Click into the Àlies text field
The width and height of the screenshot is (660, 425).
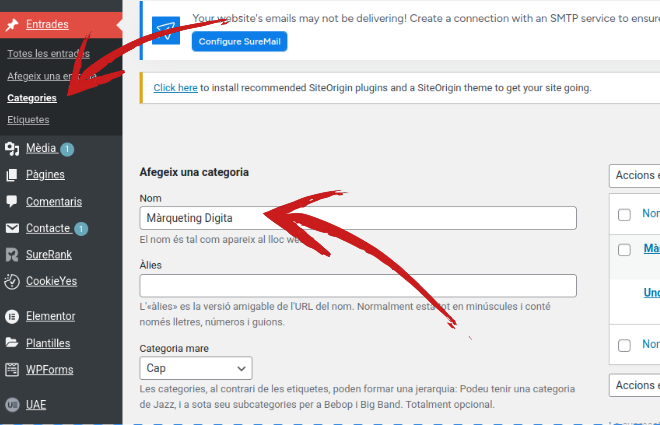click(x=358, y=286)
